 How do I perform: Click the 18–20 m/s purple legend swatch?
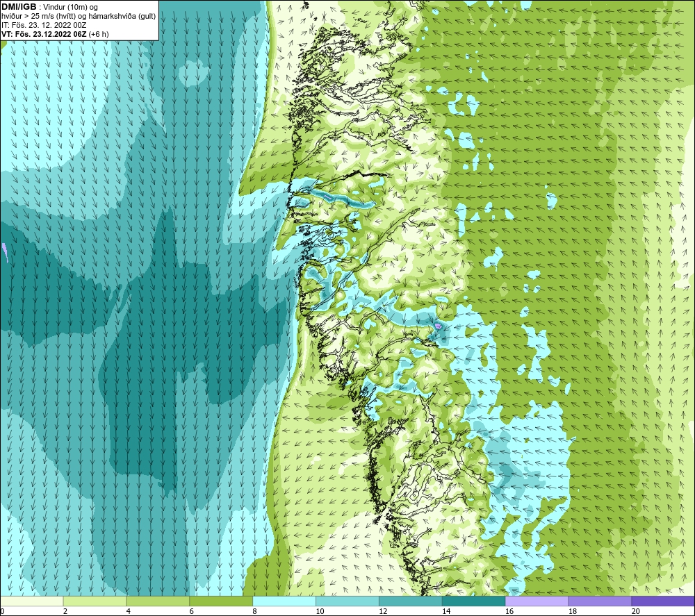click(600, 601)
